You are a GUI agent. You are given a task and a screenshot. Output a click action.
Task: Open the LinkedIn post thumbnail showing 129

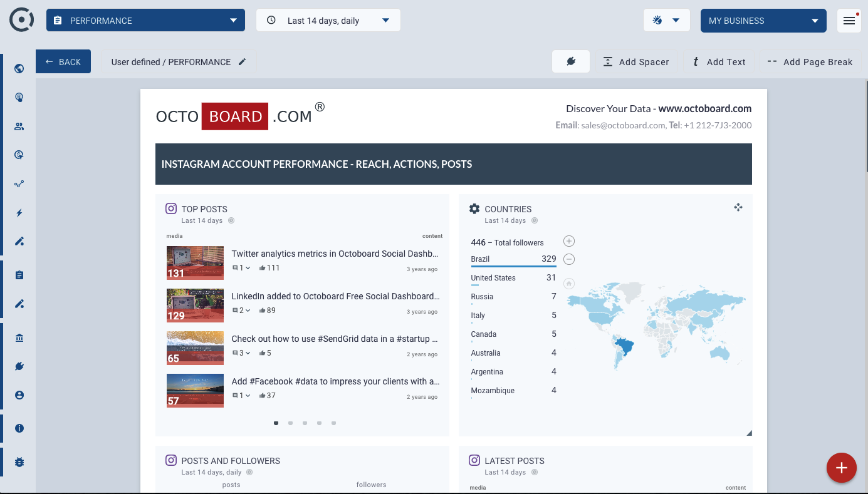(x=195, y=306)
